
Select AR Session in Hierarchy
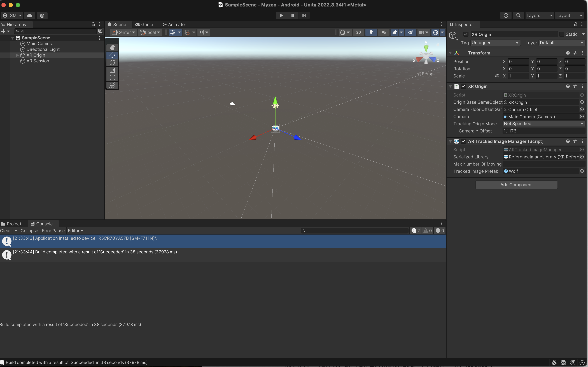pyautogui.click(x=38, y=61)
